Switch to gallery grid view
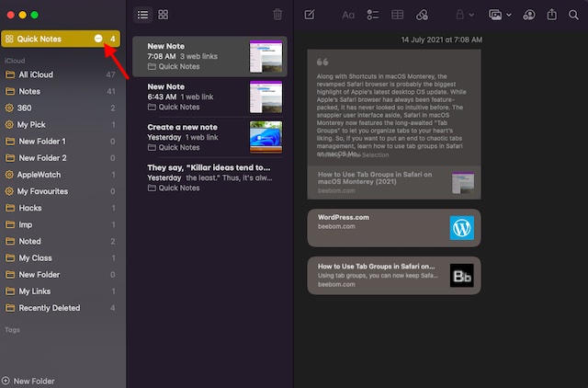The height and width of the screenshot is (388, 588). (164, 15)
